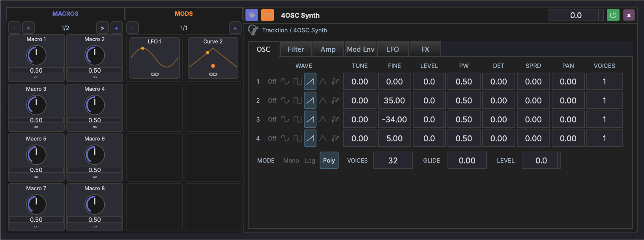Click the Macro 6 knob
The image size is (644, 240).
pyautogui.click(x=95, y=155)
